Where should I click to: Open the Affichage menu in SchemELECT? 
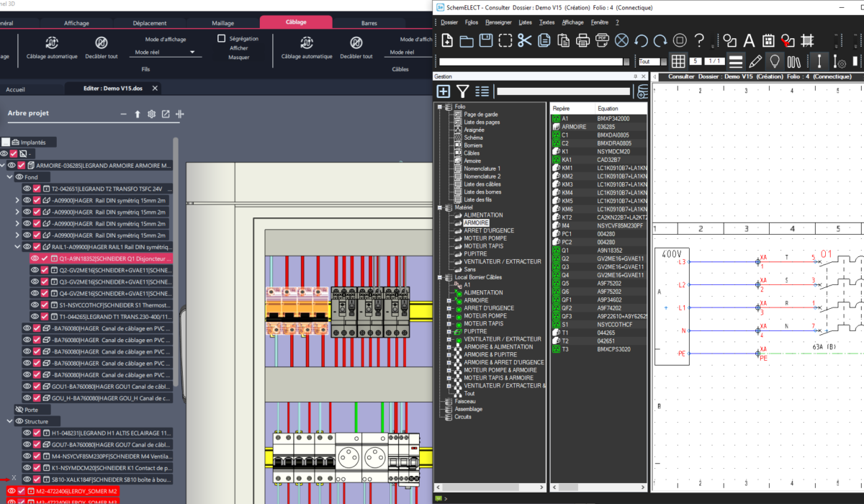point(573,22)
